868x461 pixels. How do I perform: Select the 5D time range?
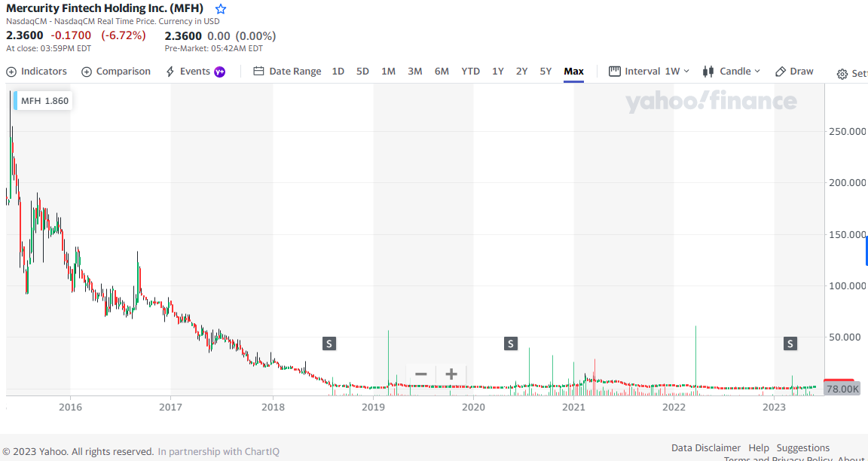pyautogui.click(x=362, y=72)
